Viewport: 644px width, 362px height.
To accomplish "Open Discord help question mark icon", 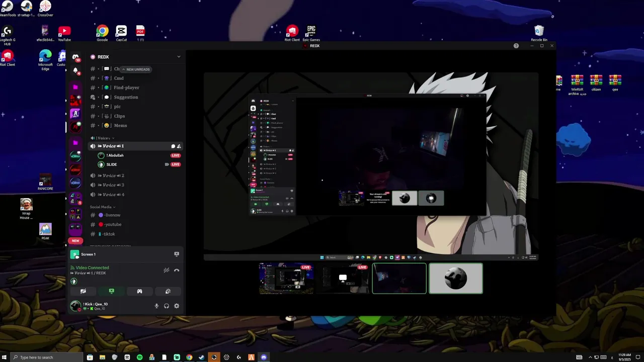I will pos(516,46).
